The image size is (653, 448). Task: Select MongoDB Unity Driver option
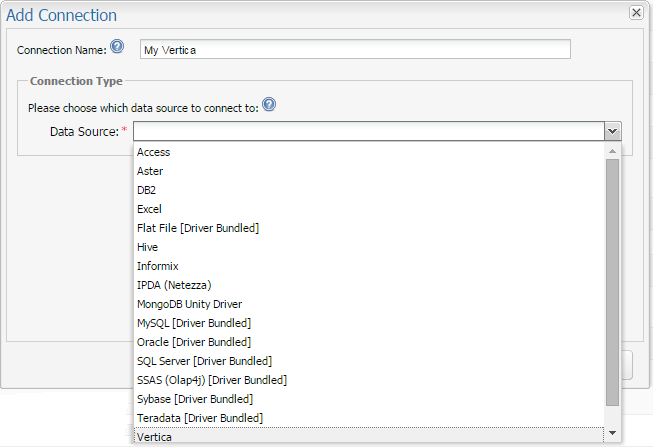(189, 304)
